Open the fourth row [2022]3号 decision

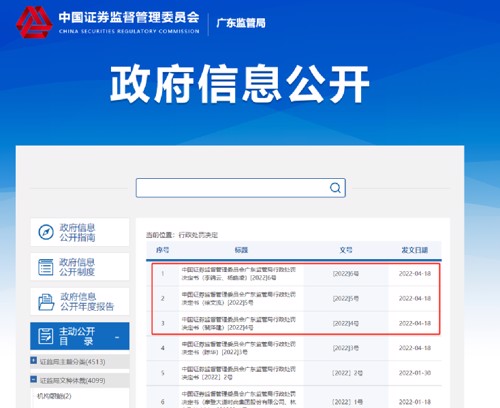(239, 348)
